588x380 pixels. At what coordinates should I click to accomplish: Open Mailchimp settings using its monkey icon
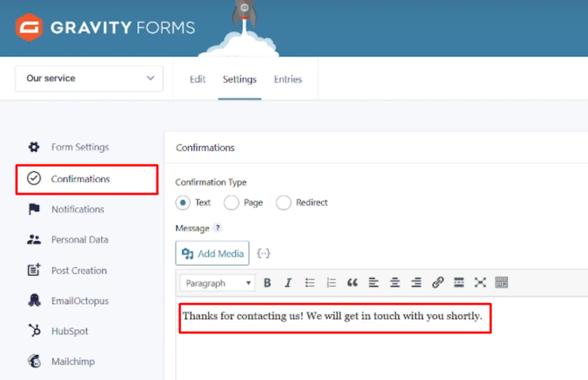(34, 361)
